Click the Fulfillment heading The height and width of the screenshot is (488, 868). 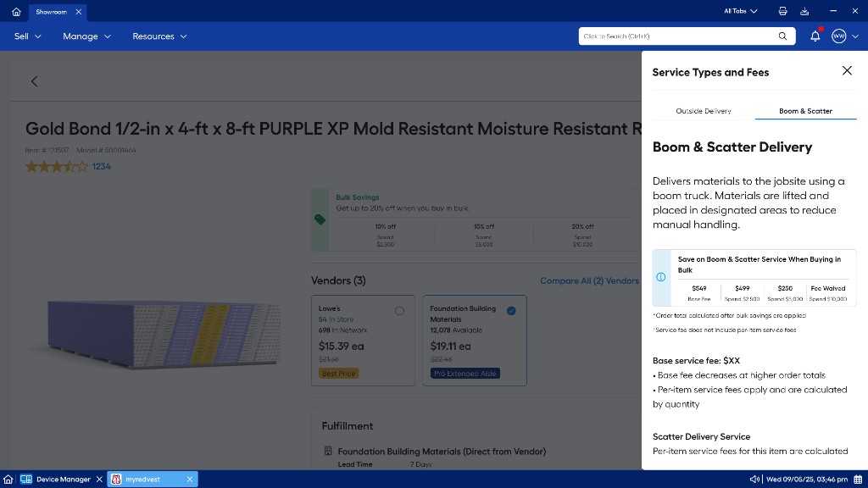point(347,426)
